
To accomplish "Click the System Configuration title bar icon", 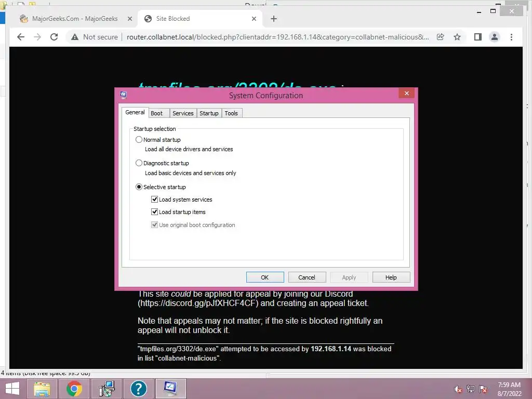I will (x=124, y=95).
